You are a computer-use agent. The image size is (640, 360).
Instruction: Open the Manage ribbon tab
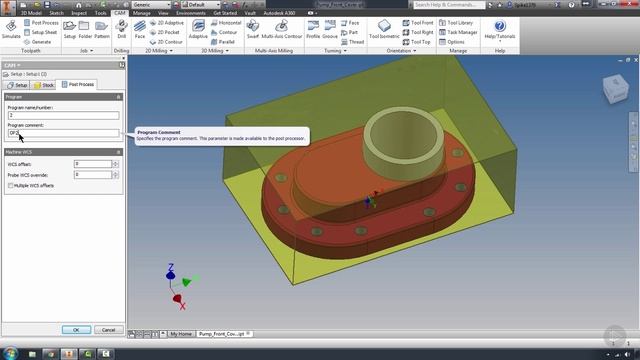142,13
